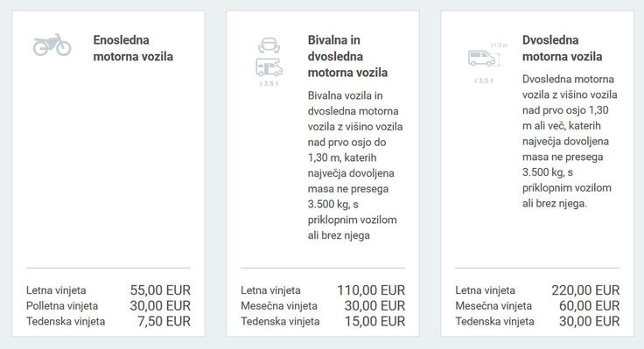Select Letna vinjeta priced 220,00 EUR
This screenshot has height=349, width=644.
[537, 290]
